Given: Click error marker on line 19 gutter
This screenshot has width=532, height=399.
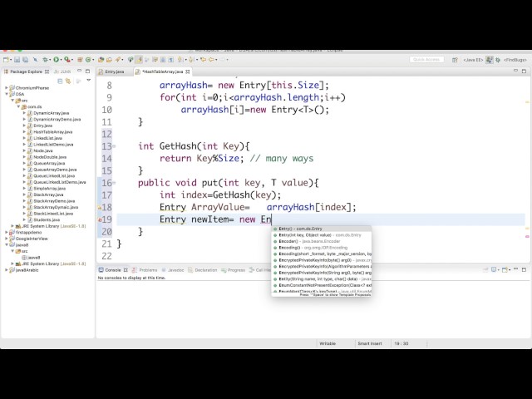Looking at the screenshot, I should 100,219.
